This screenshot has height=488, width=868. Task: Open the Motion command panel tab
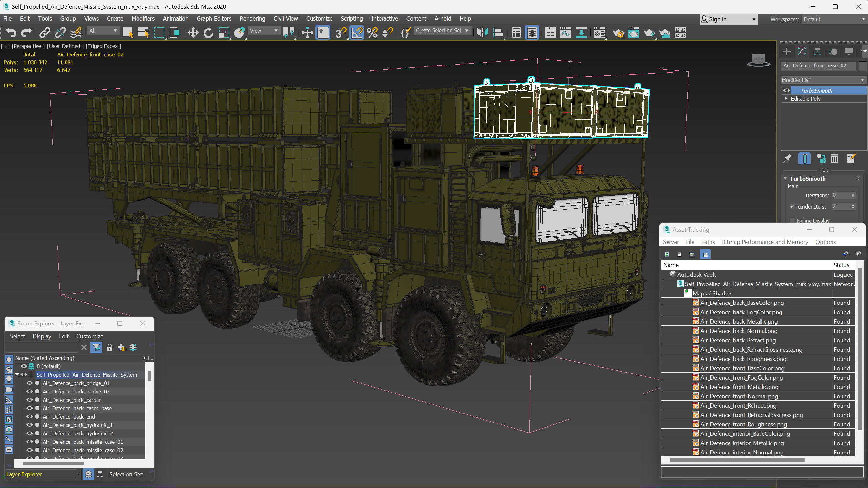pos(833,52)
